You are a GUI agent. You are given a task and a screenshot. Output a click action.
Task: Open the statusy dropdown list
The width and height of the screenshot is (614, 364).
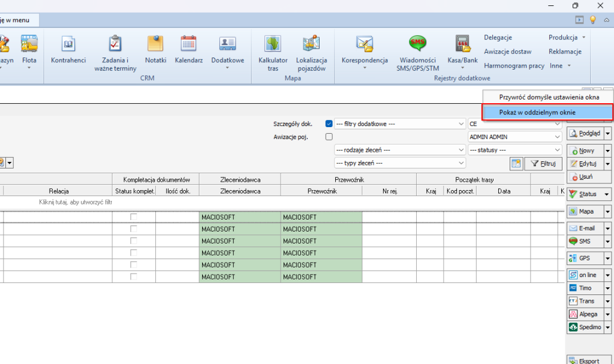pyautogui.click(x=558, y=150)
